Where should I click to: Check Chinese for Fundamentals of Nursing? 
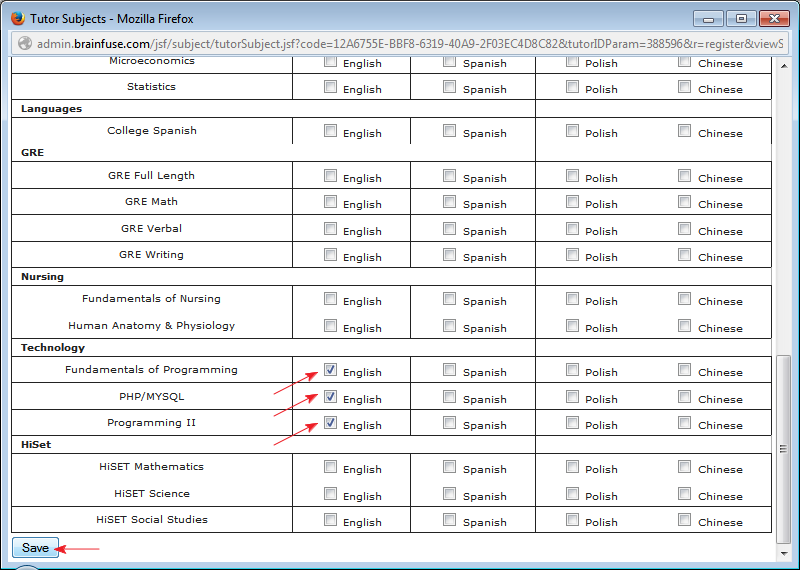click(x=685, y=299)
